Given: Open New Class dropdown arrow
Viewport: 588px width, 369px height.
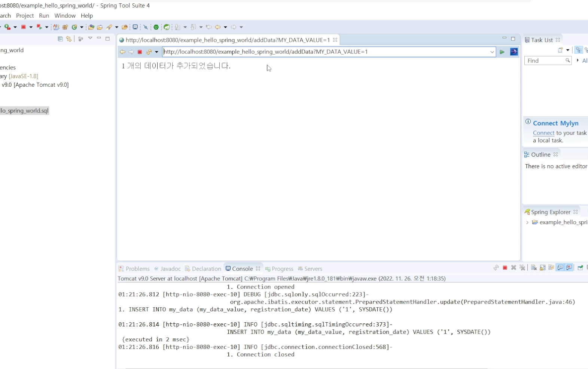Looking at the screenshot, I should 82,27.
